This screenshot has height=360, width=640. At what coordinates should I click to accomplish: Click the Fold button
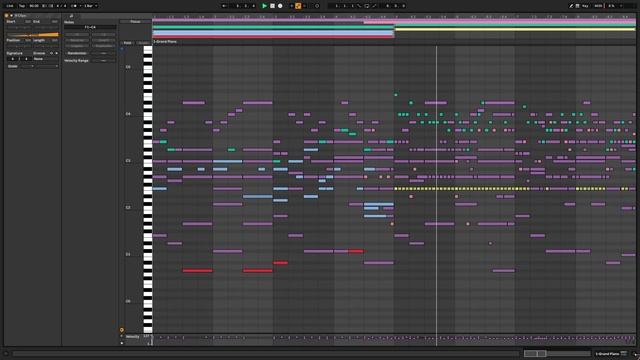tap(127, 43)
